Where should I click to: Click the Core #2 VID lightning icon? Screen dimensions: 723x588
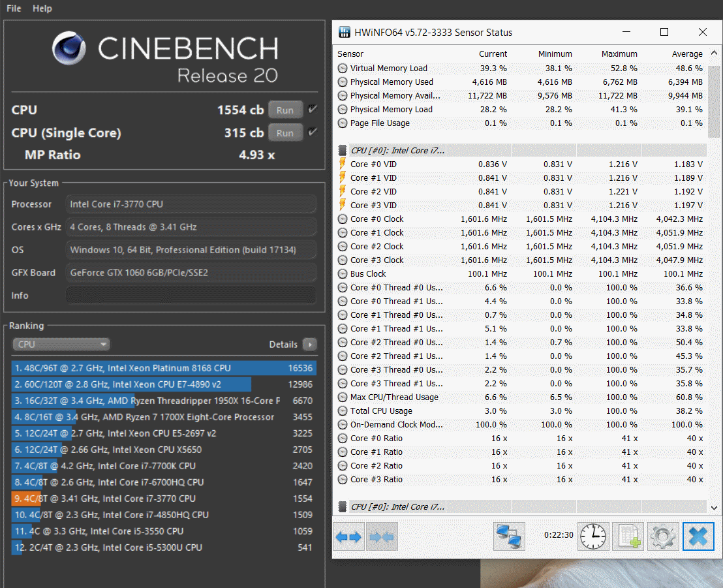(343, 191)
